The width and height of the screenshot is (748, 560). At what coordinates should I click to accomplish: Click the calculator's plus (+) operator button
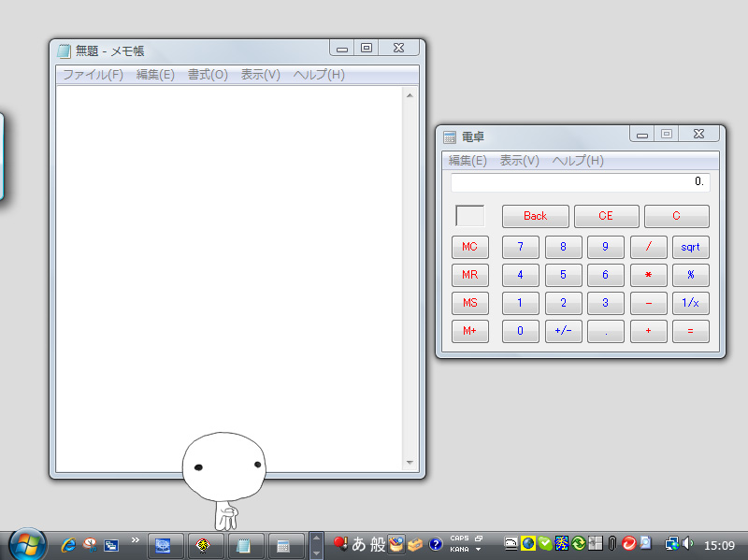click(x=648, y=331)
